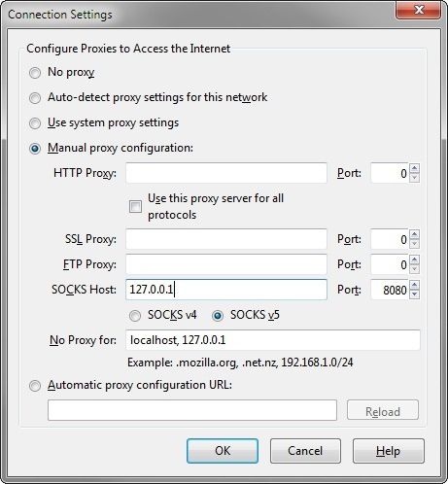This screenshot has width=448, height=484.
Task: Select the No proxy option
Action: pyautogui.click(x=35, y=73)
